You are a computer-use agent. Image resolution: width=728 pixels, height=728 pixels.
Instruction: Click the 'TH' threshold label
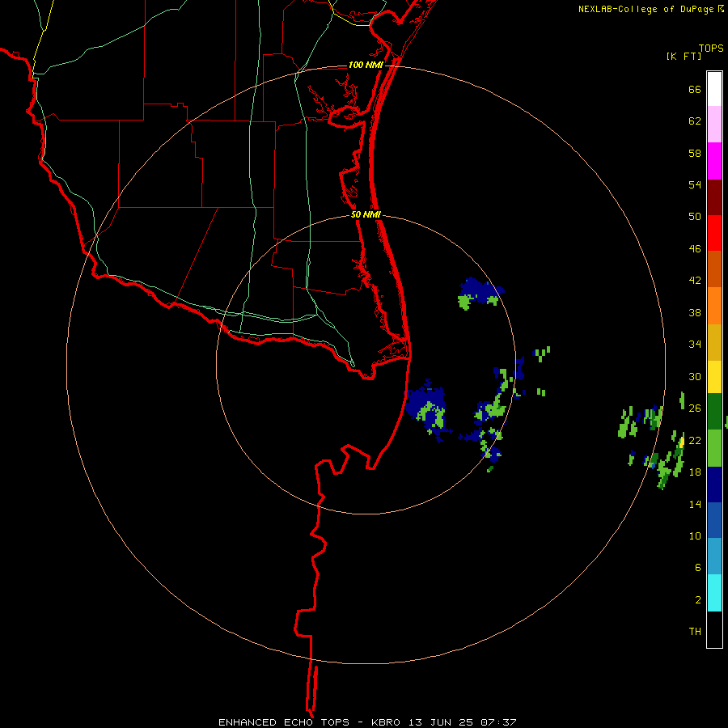(695, 632)
